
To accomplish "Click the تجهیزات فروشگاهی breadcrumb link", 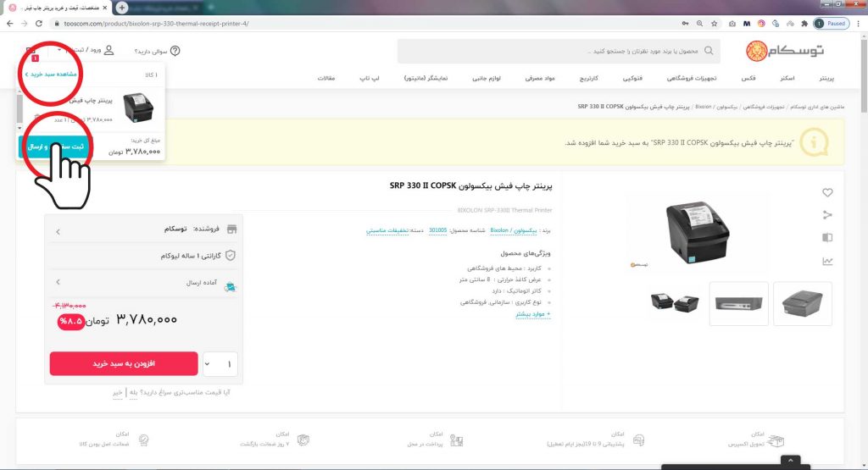I will 764,107.
